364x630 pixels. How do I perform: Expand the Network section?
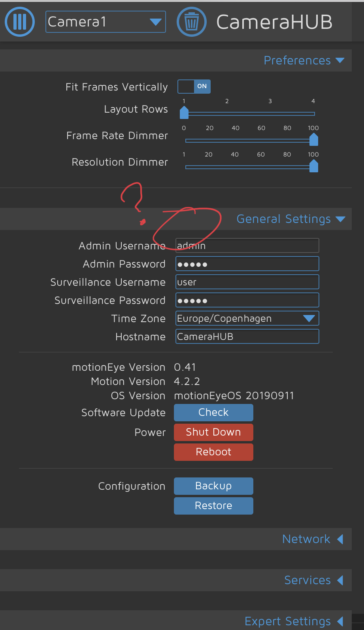point(306,539)
